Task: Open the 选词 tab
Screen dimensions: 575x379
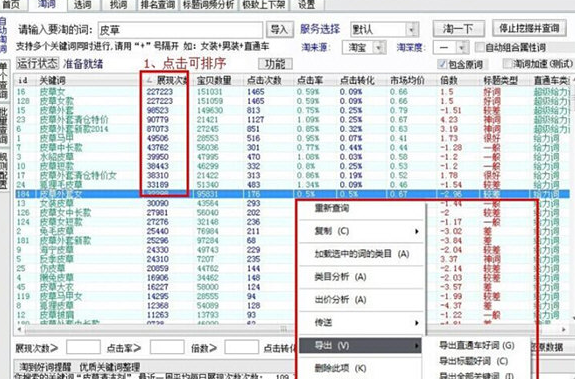Action: (x=83, y=5)
